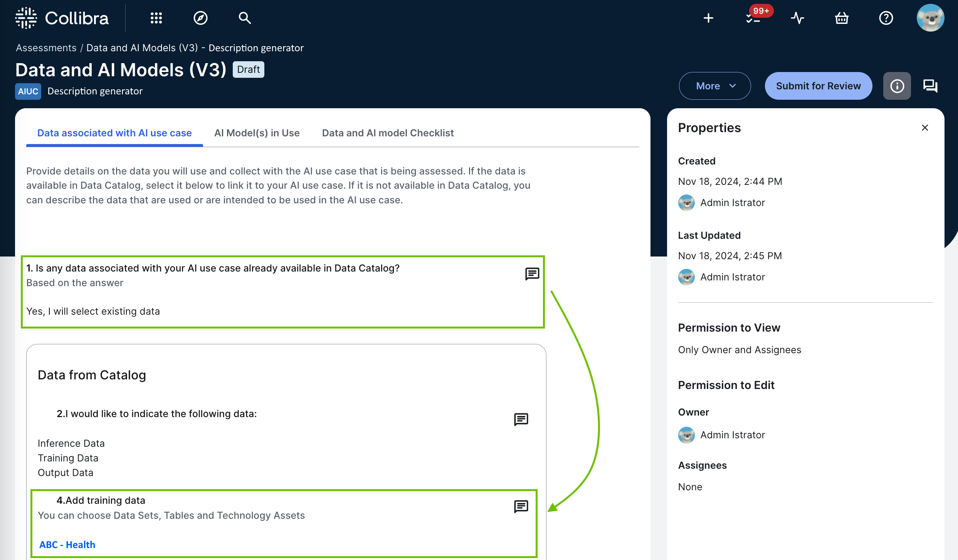Click the help question mark icon

click(886, 18)
